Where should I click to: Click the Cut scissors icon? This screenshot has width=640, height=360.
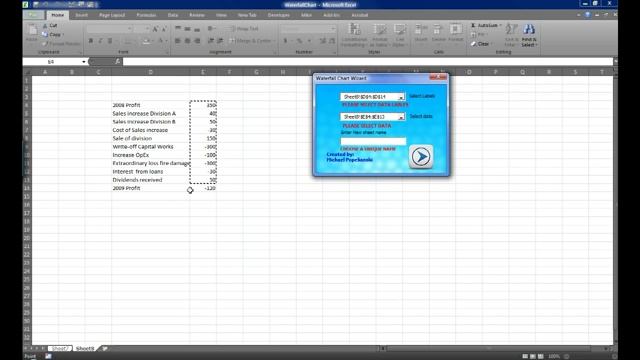[x=45, y=26]
